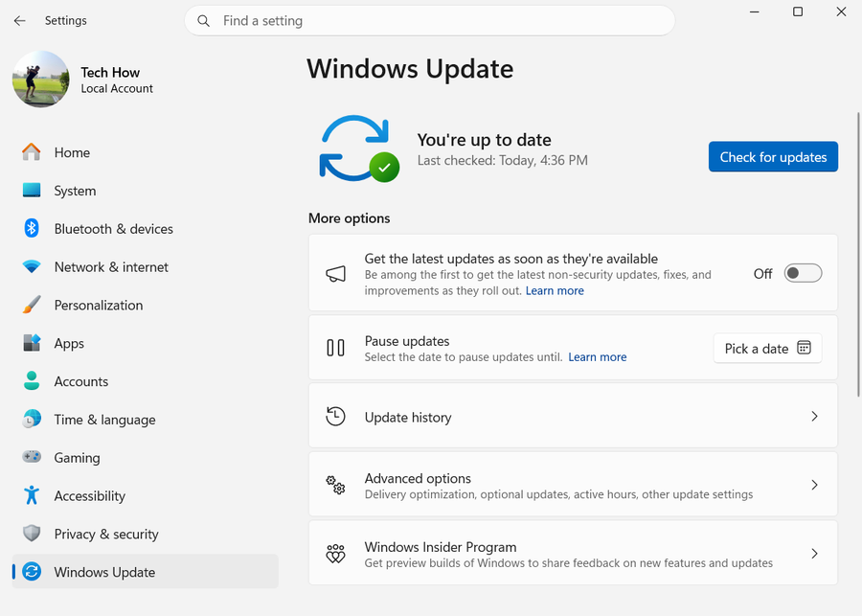
Task: Click the Windows Update sync icon in sidebar
Action: (x=32, y=571)
